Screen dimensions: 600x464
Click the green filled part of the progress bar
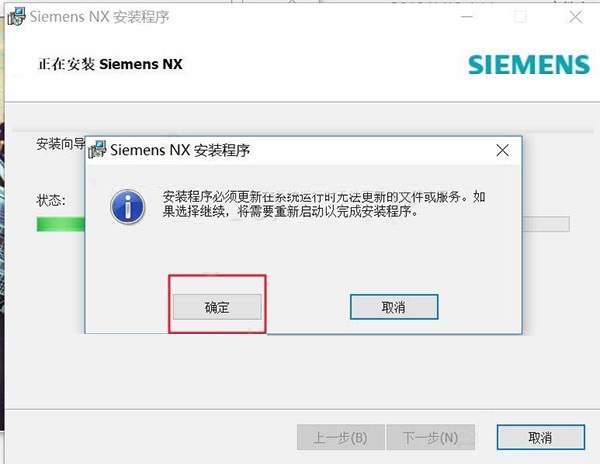[61, 224]
